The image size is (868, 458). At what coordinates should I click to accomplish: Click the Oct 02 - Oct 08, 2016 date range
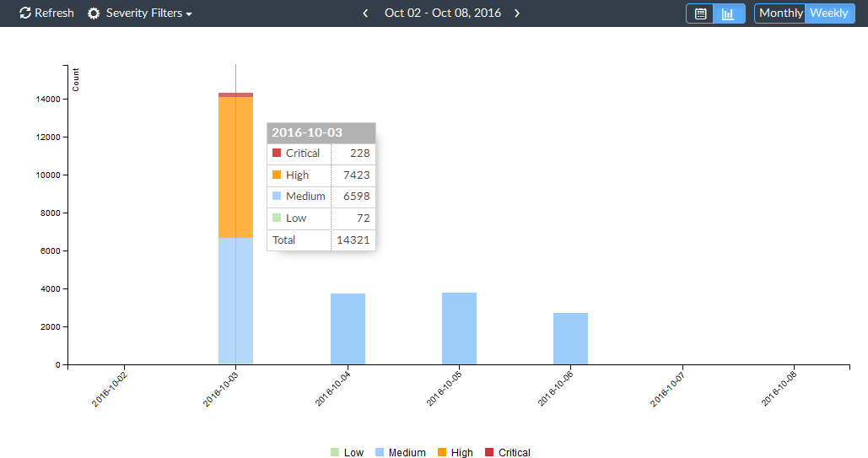point(443,13)
